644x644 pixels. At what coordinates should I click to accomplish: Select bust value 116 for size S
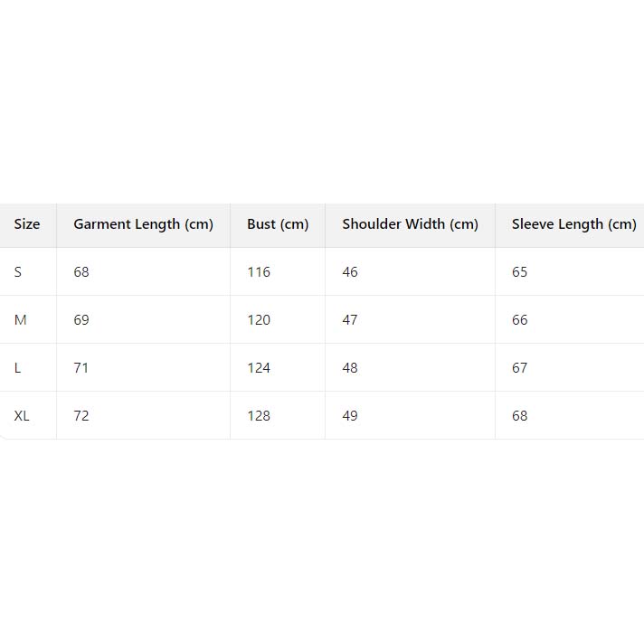259,272
